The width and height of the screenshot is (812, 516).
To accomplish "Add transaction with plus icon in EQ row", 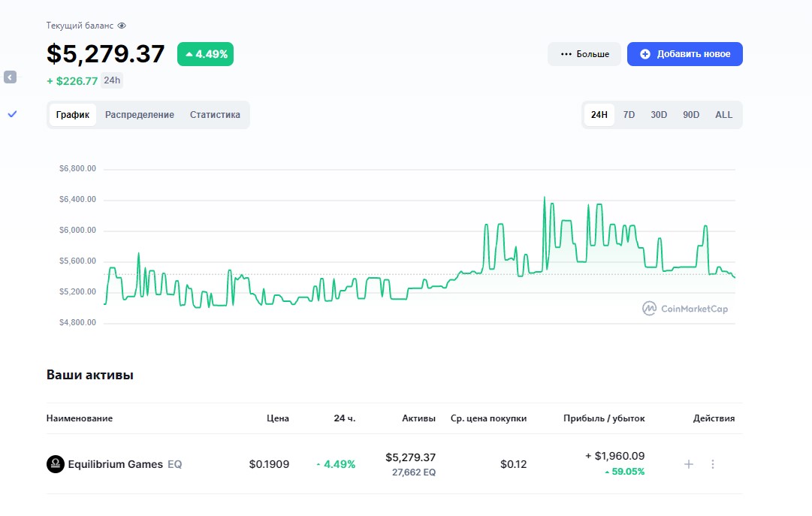I will (689, 464).
